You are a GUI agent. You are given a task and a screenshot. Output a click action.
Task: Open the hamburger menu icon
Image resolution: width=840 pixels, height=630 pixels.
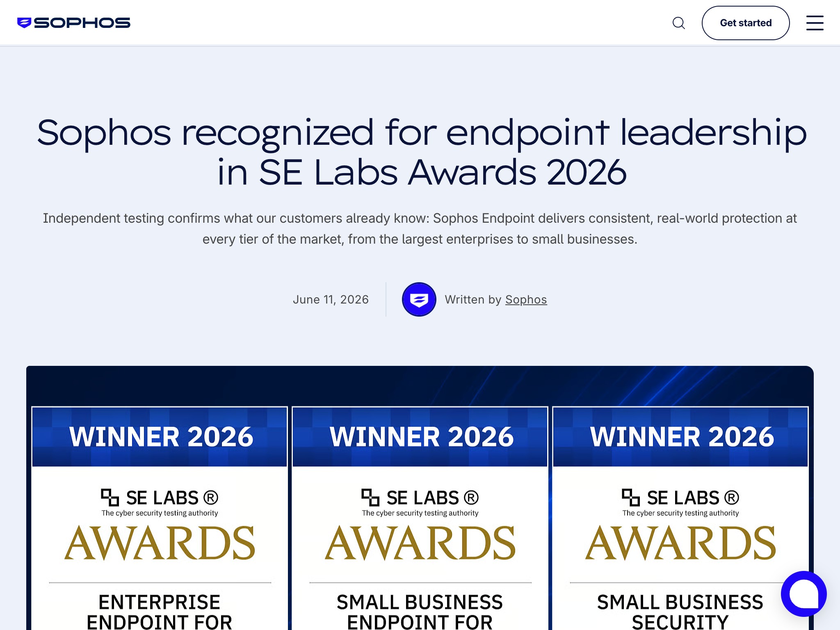pyautogui.click(x=815, y=23)
